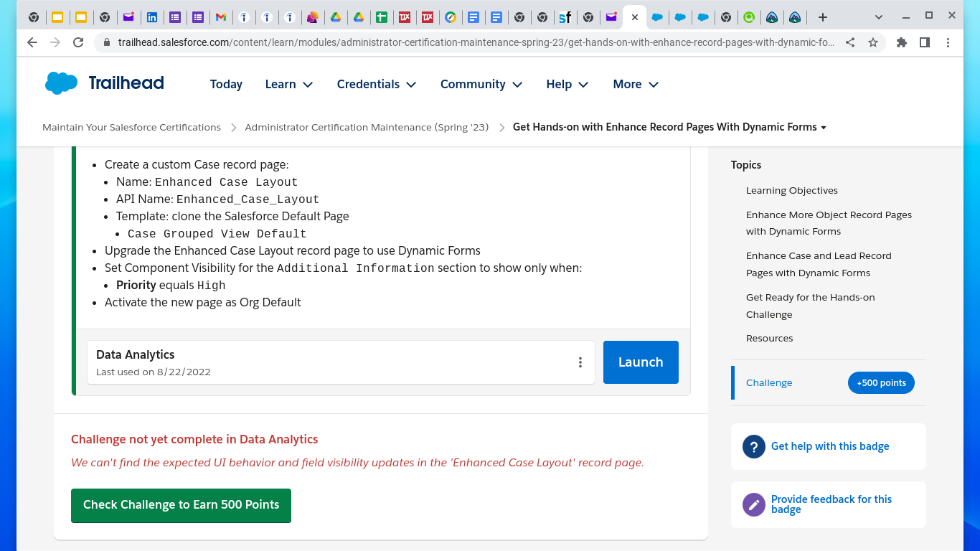Share this page via share icon
The width and height of the screenshot is (980, 551).
point(850,42)
